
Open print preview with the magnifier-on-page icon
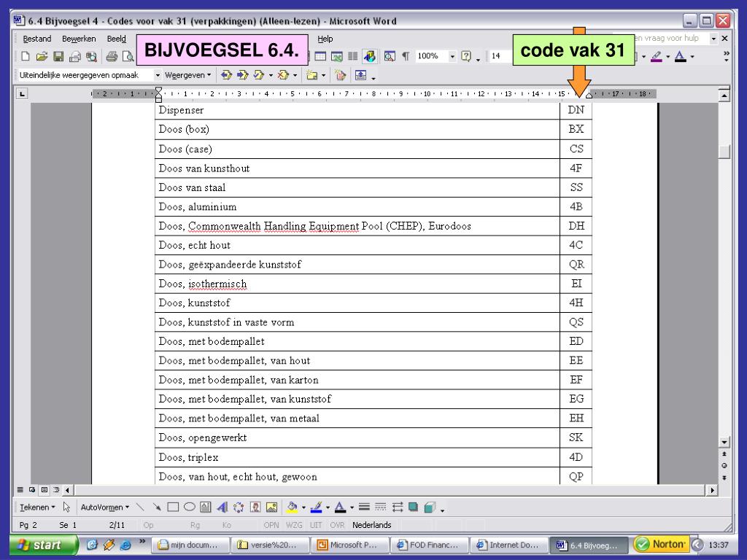[x=128, y=57]
